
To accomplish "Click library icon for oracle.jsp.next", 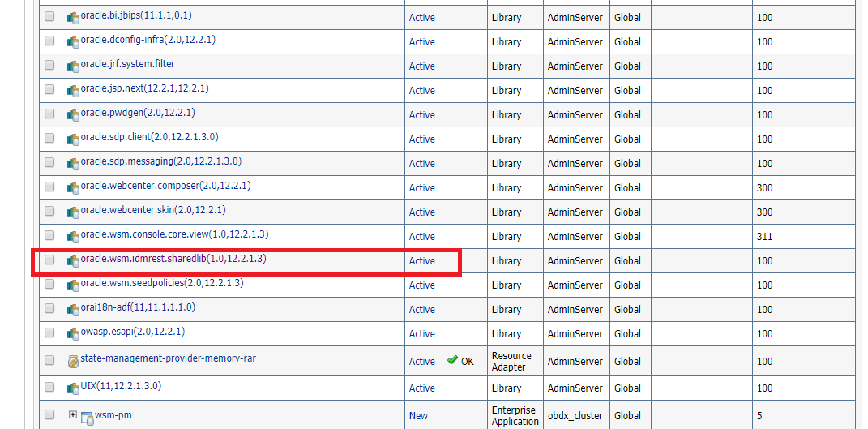I will pos(73,91).
